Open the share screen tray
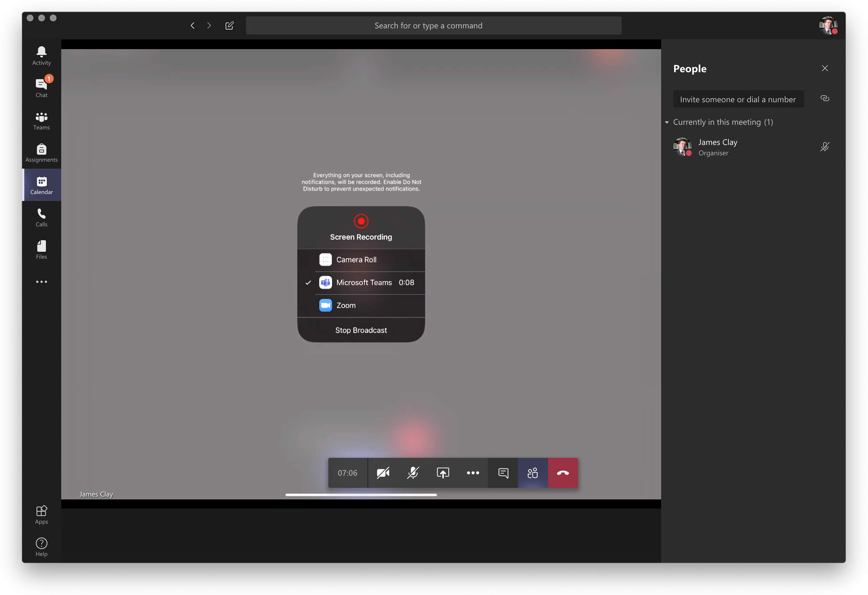This screenshot has width=868, height=595. (443, 473)
